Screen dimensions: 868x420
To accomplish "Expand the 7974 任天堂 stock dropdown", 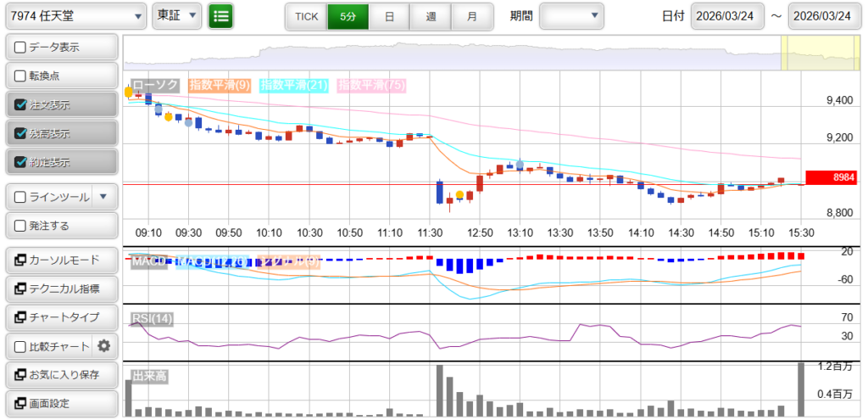I will (75, 15).
